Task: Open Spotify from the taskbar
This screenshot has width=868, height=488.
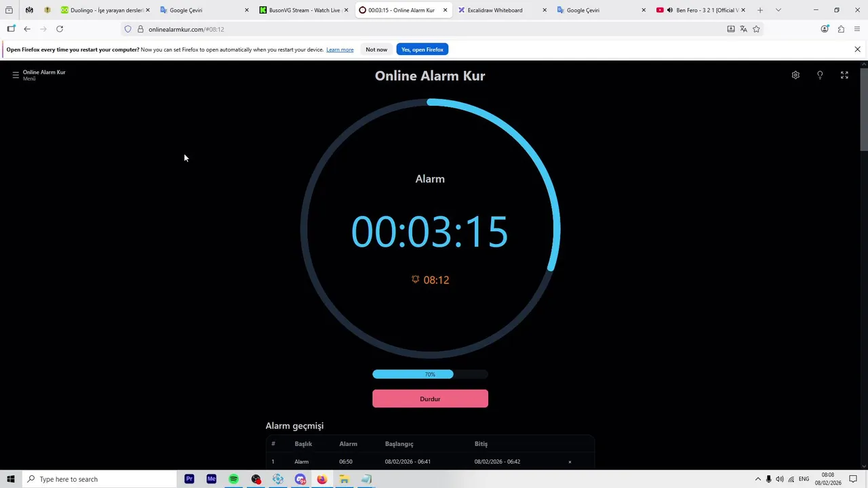Action: (x=233, y=479)
